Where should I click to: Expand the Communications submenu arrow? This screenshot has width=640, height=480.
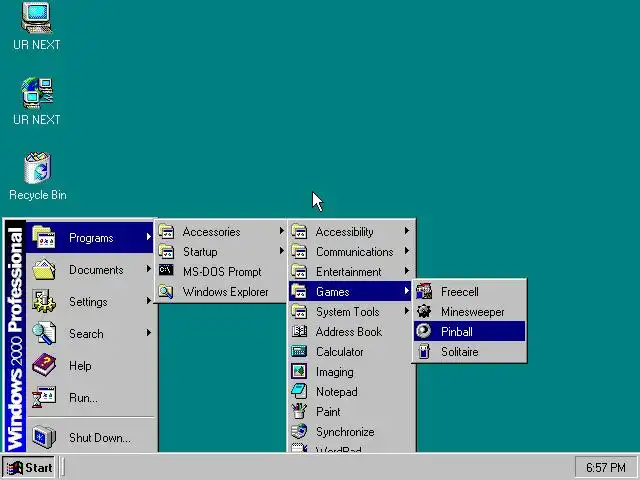pyautogui.click(x=407, y=251)
